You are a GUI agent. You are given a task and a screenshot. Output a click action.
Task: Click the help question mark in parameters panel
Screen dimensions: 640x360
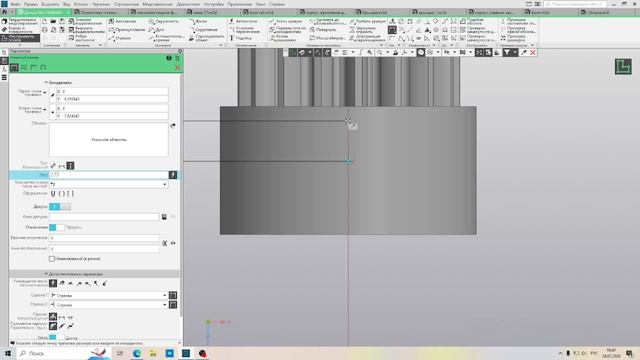(x=169, y=58)
